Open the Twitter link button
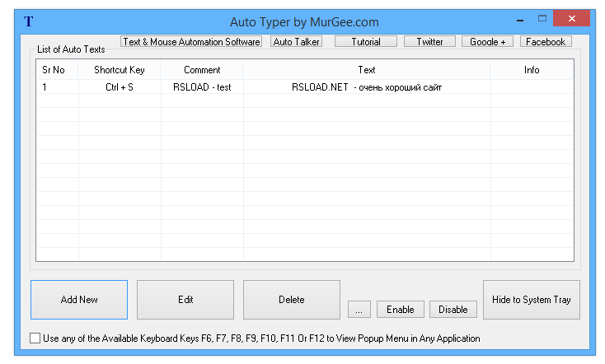This screenshot has height=364, width=605. pyautogui.click(x=429, y=41)
